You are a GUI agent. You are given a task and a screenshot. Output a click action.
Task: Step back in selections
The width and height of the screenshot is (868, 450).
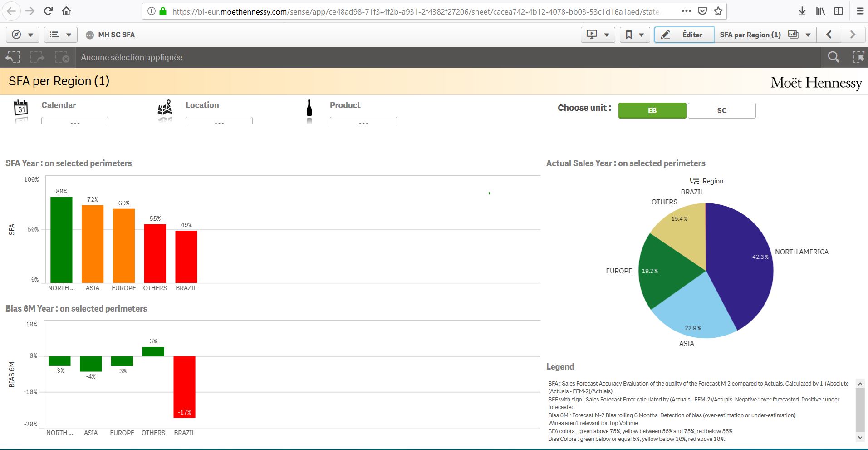point(13,57)
